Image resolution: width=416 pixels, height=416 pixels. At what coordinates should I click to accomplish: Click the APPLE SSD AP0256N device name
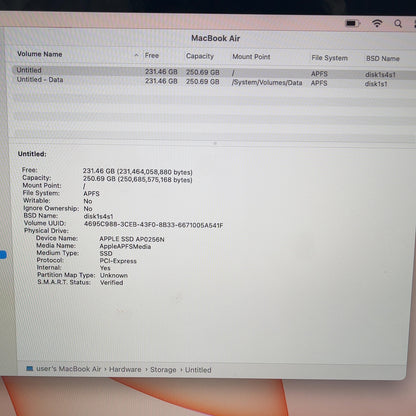pyautogui.click(x=132, y=239)
